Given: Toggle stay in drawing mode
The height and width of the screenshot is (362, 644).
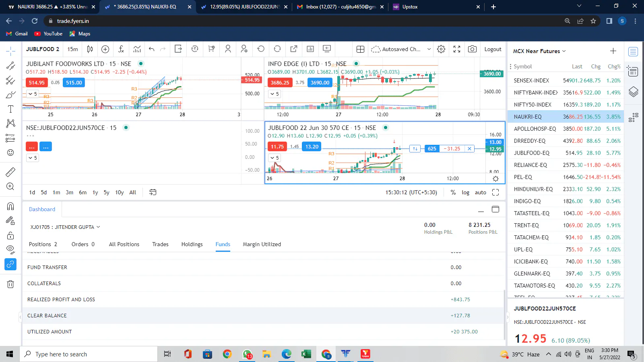Looking at the screenshot, I should [x=10, y=221].
